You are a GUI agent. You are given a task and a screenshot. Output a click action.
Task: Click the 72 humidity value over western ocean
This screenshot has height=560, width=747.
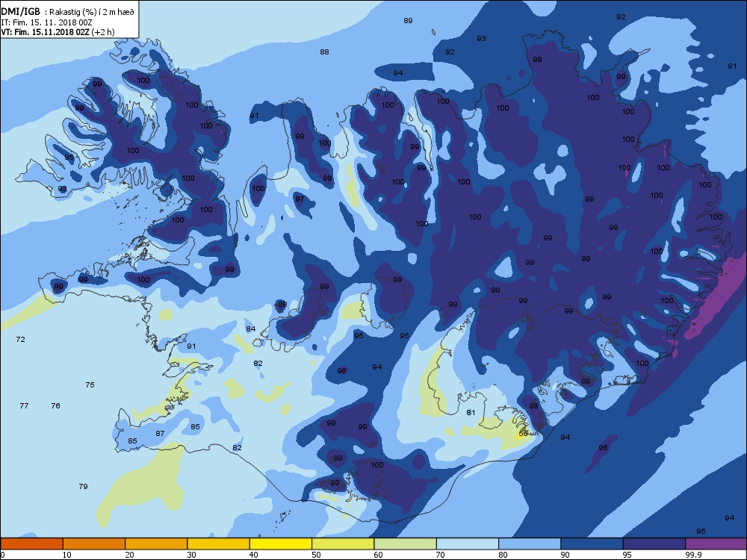point(20,340)
